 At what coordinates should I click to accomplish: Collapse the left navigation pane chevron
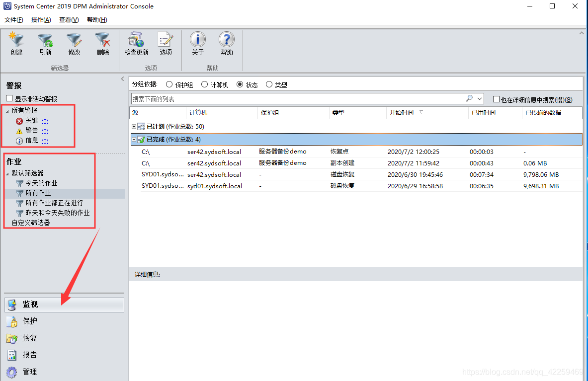(x=122, y=78)
